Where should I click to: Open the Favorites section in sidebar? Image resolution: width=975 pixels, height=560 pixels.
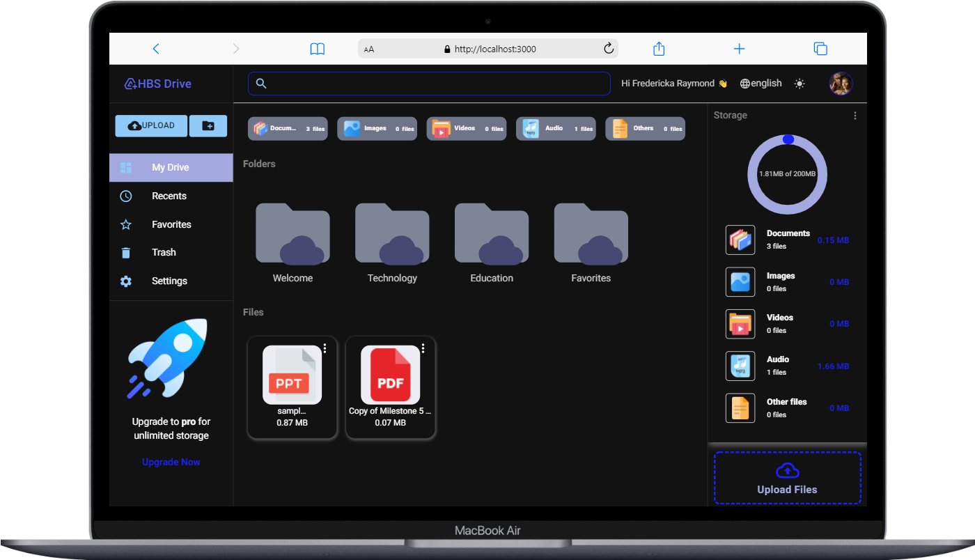(x=171, y=224)
